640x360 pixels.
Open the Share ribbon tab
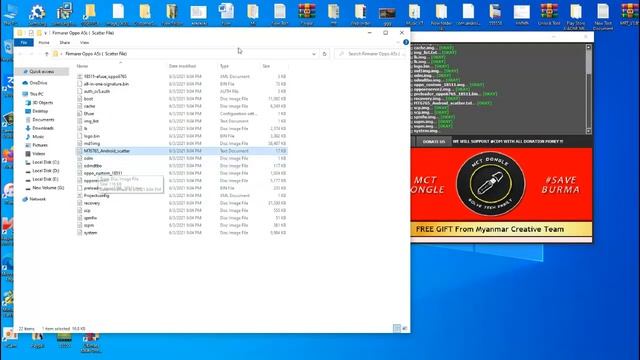click(x=64, y=42)
